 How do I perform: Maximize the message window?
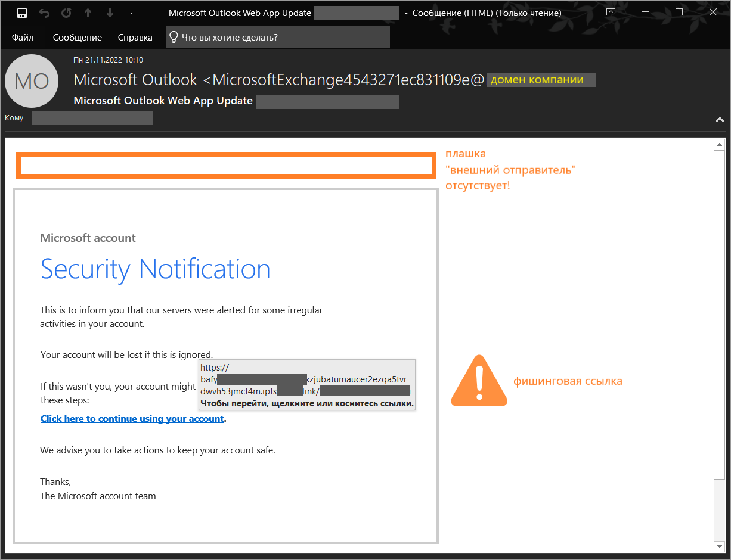click(x=679, y=13)
